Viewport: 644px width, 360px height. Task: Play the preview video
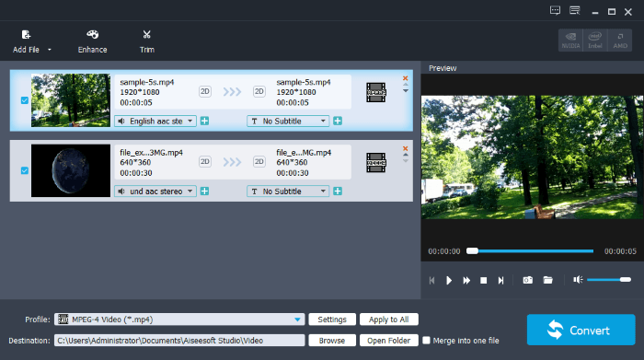click(x=449, y=280)
